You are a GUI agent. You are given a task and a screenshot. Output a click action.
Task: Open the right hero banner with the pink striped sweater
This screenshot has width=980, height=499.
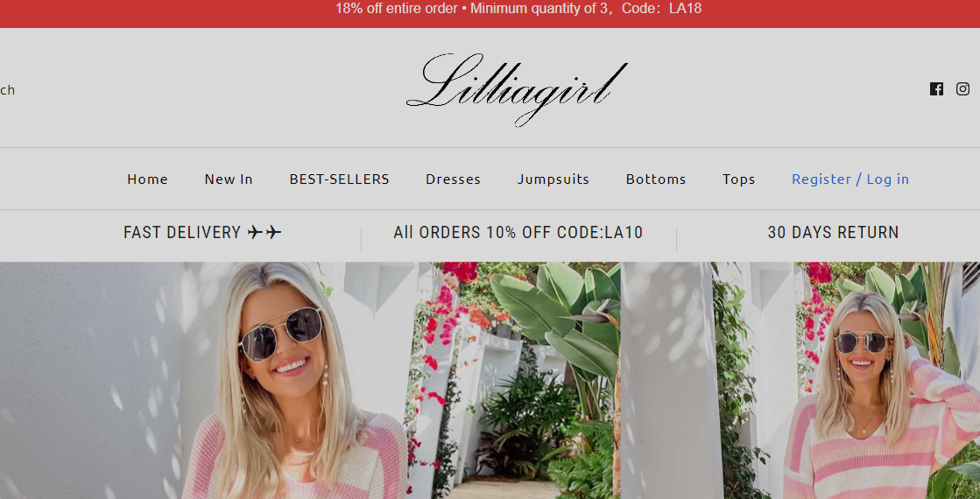(800, 380)
